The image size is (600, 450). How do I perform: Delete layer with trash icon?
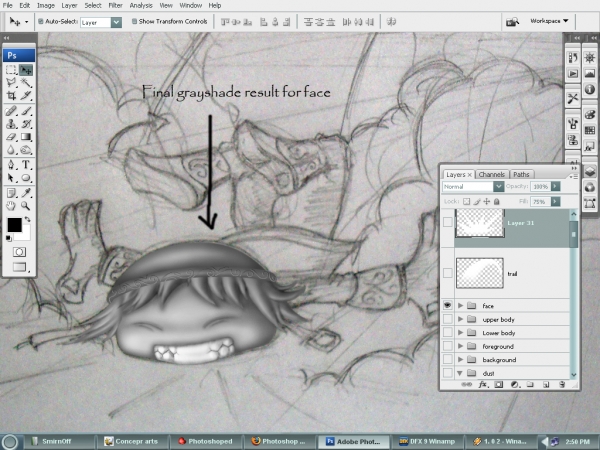pyautogui.click(x=562, y=385)
